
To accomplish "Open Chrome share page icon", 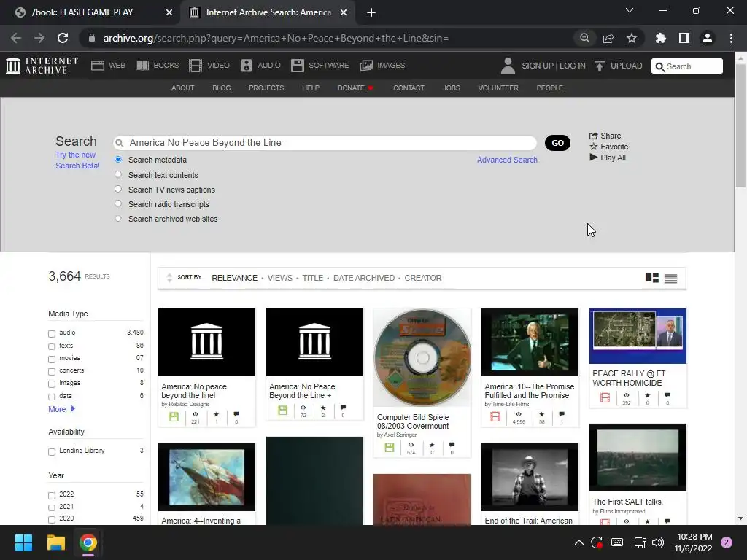I will (x=608, y=38).
